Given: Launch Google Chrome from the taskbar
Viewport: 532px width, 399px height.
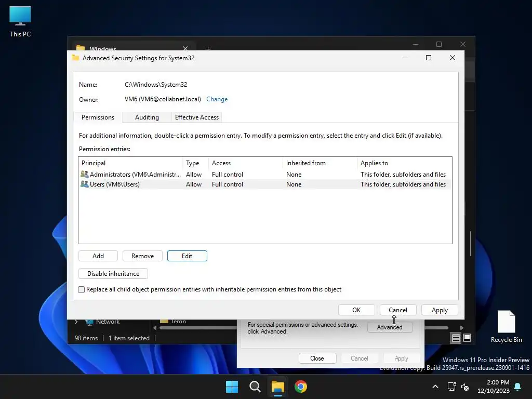Looking at the screenshot, I should (x=301, y=387).
